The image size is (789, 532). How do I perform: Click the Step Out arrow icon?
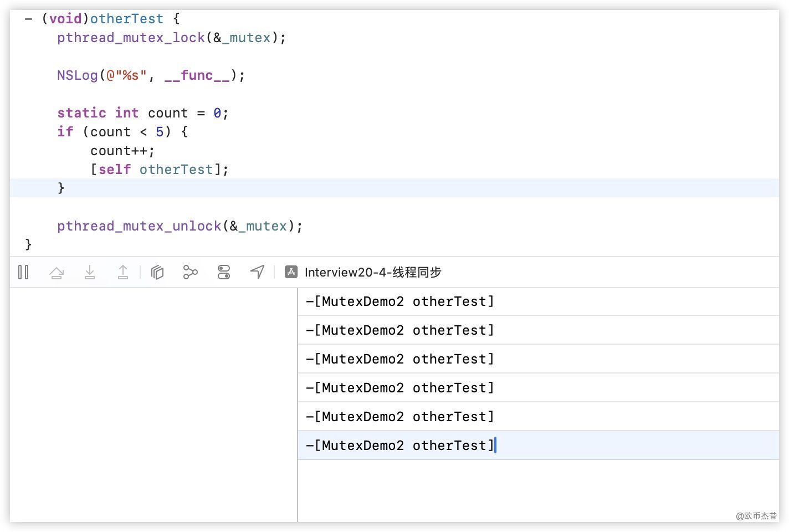point(123,272)
